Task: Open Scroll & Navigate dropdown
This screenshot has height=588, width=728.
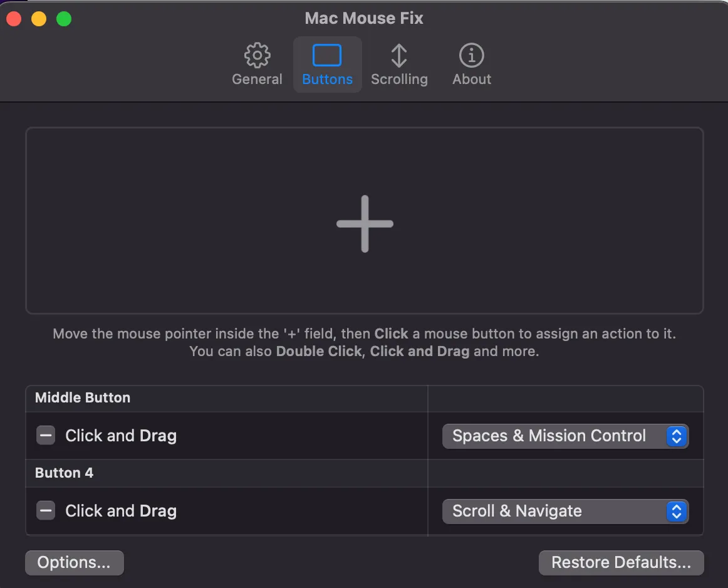Action: [x=565, y=512]
